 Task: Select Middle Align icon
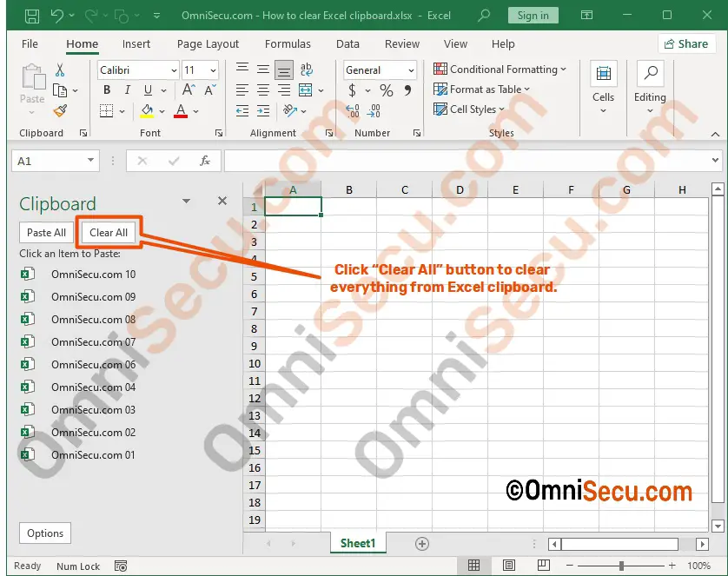point(263,70)
